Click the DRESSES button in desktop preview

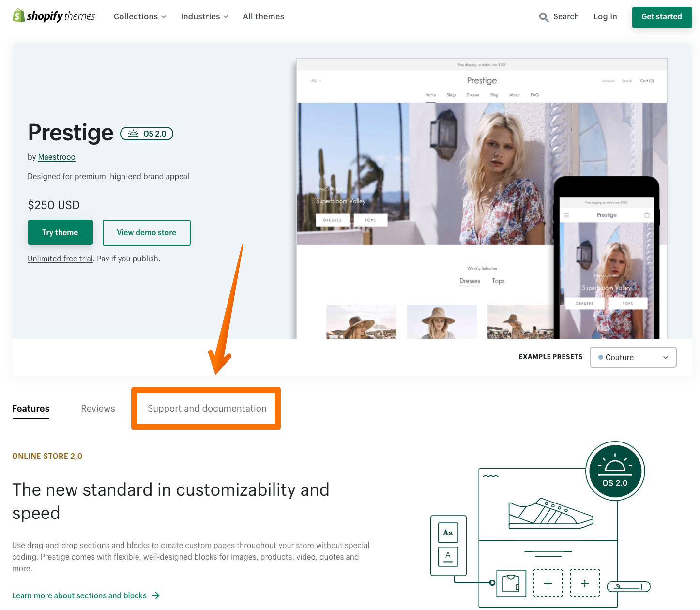pos(333,220)
